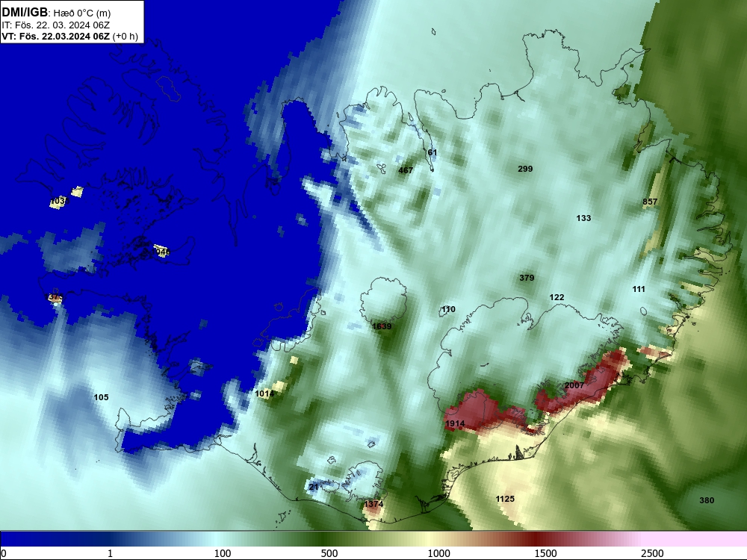The height and width of the screenshot is (560, 747).
Task: Click the legend tick label 500
Action: (329, 553)
